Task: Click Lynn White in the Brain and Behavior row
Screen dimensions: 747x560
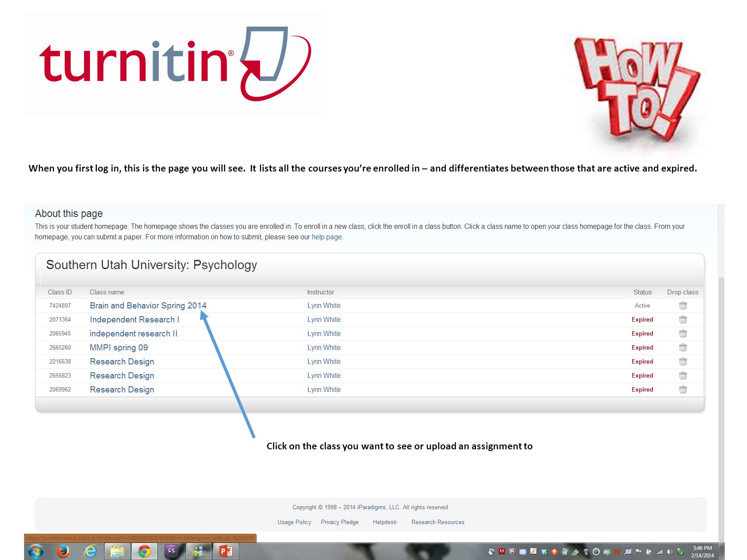Action: point(324,305)
